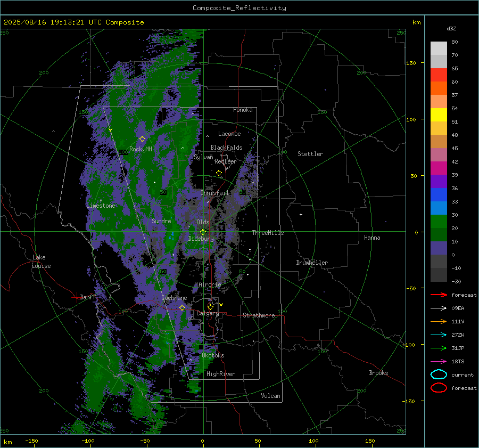479x448 pixels.
Task: Click the white 09EA arrow icon
Action: pyautogui.click(x=439, y=308)
